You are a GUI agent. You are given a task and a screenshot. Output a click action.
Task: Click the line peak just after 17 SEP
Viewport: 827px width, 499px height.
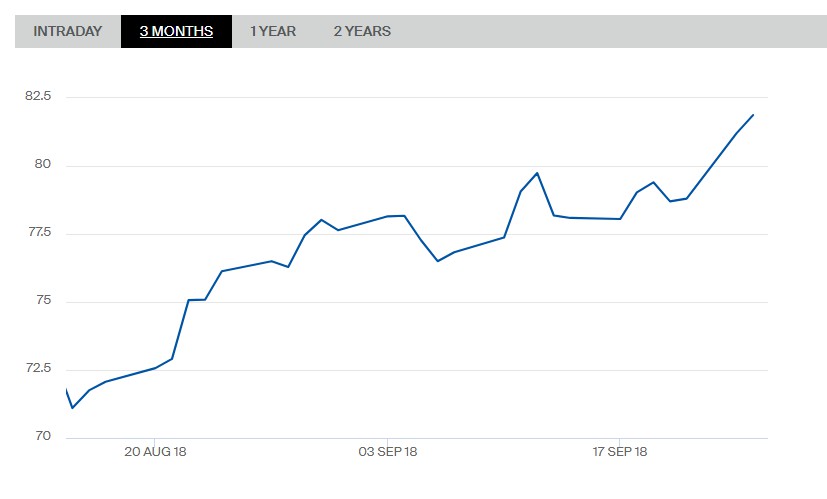(x=653, y=182)
